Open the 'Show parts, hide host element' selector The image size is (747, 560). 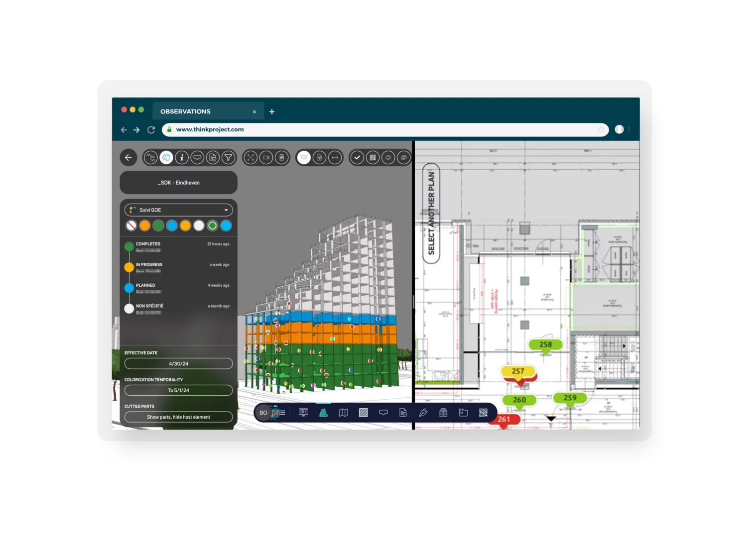click(179, 417)
